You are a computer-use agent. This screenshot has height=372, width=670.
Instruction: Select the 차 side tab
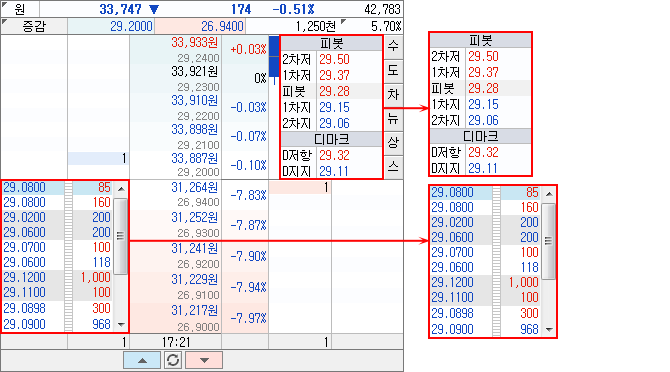[393, 94]
